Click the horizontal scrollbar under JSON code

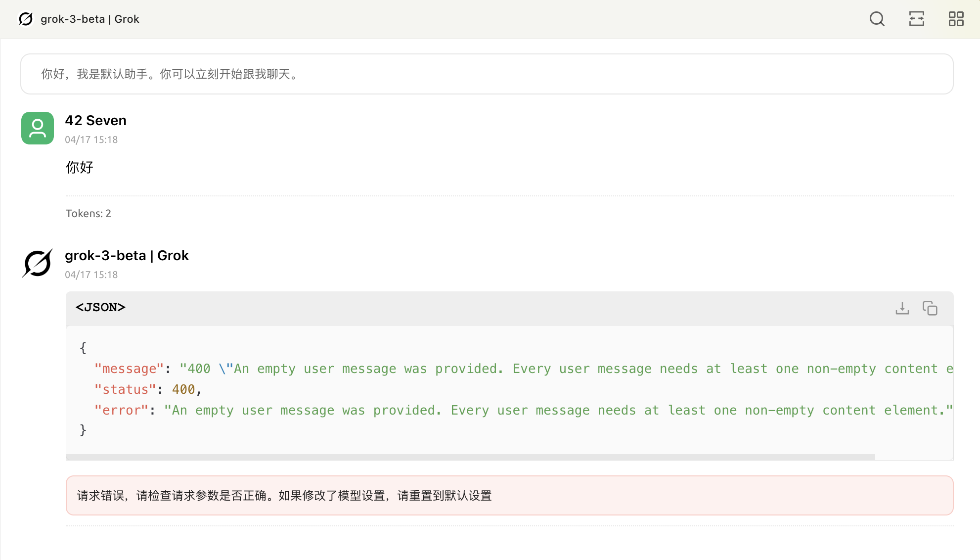point(470,457)
